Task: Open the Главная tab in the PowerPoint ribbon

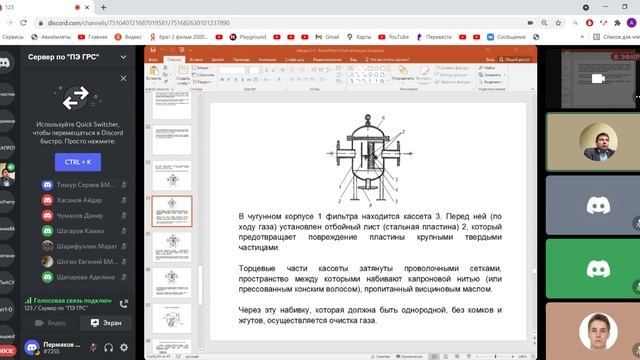Action: (x=174, y=60)
